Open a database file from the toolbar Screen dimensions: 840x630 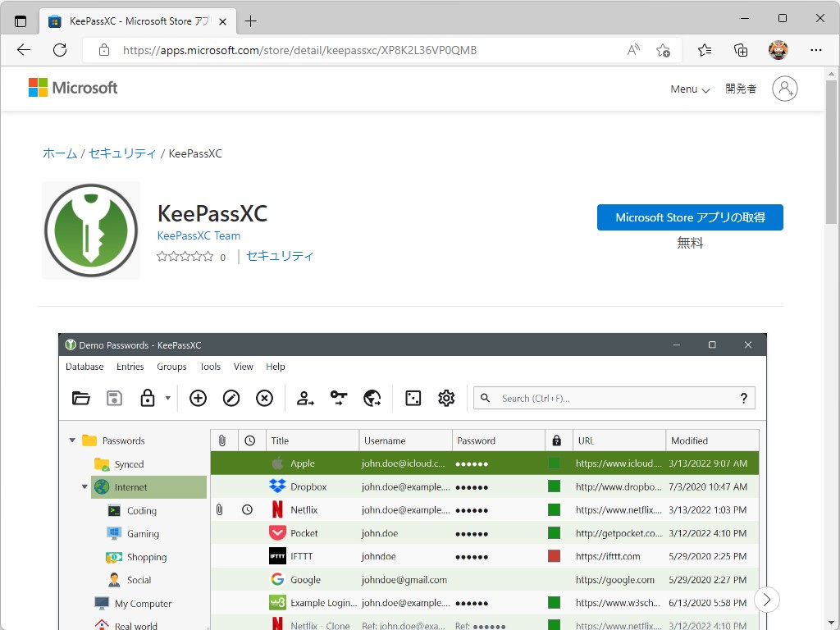click(x=81, y=398)
